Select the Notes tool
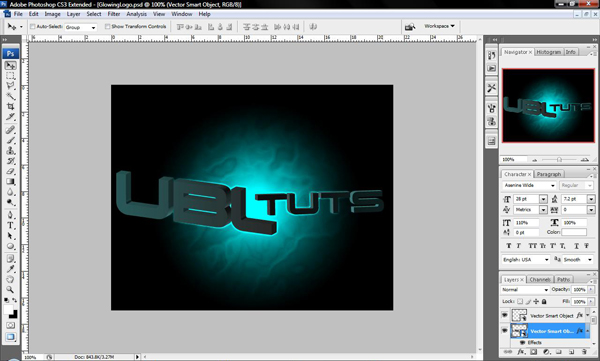The image size is (600, 361). point(10,258)
